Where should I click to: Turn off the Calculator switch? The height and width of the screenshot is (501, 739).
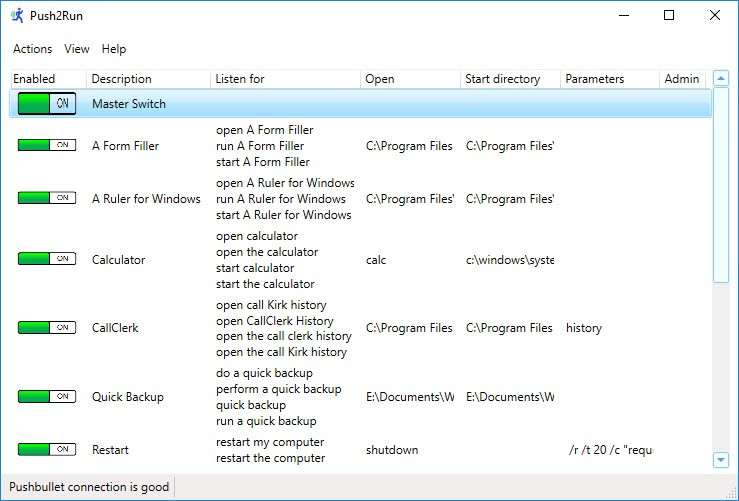47,259
